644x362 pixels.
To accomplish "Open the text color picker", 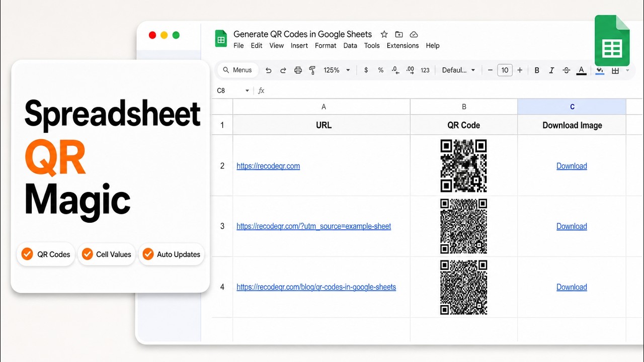I will [x=581, y=70].
